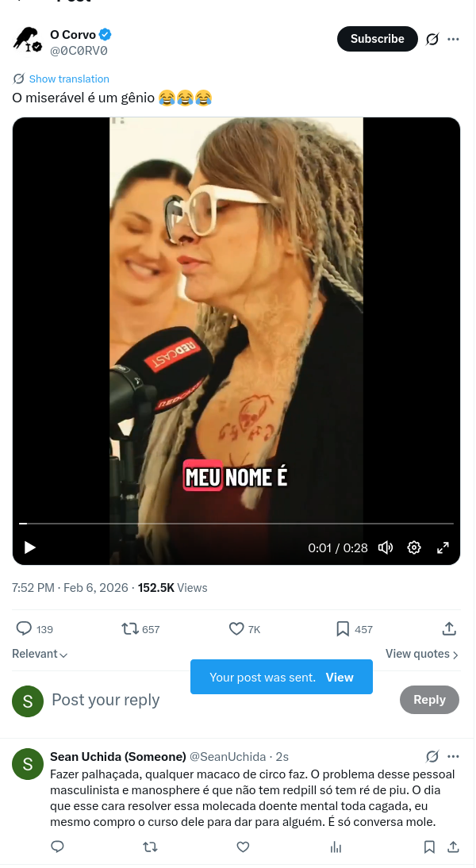
Task: Open more options on O Corvo post
Action: 453,40
